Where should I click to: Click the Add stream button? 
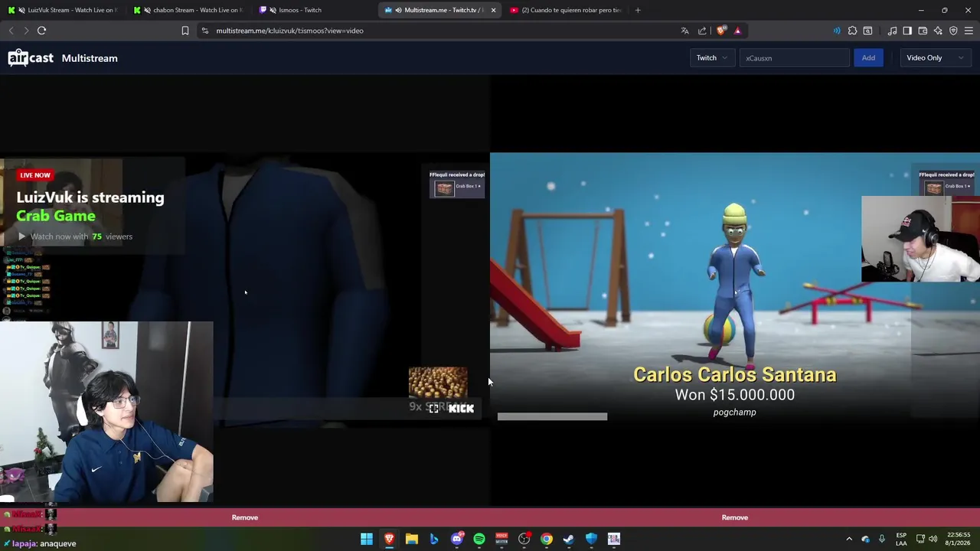point(868,58)
